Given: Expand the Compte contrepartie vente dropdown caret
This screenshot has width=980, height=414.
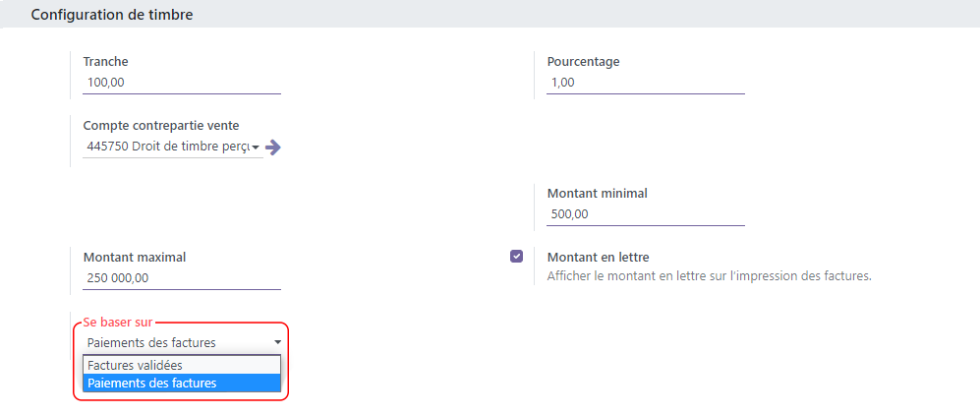Looking at the screenshot, I should click(x=256, y=148).
